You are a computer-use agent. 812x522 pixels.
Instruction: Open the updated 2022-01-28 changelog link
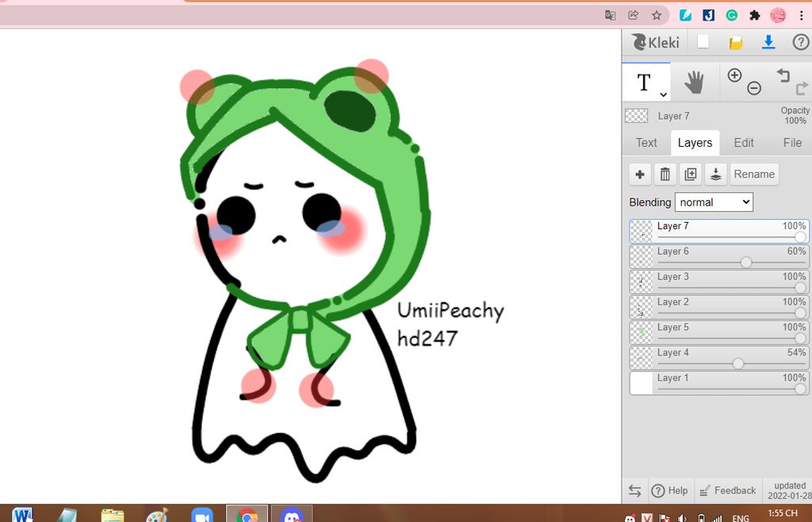point(789,491)
